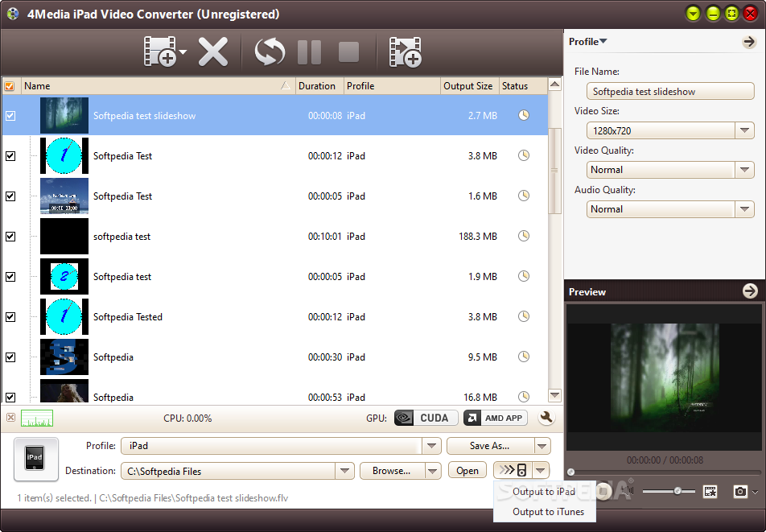Click the Profile column header
Viewport: 766px width, 532px height.
click(x=392, y=86)
